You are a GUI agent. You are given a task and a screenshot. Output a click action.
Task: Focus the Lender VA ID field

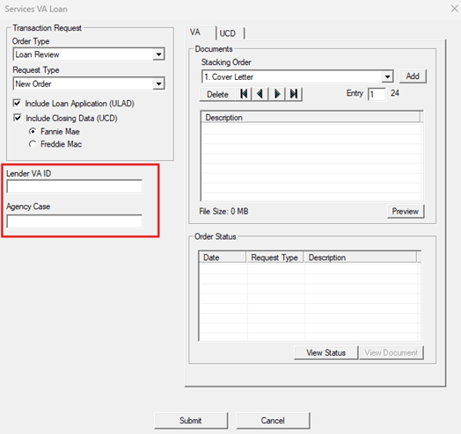(x=75, y=186)
